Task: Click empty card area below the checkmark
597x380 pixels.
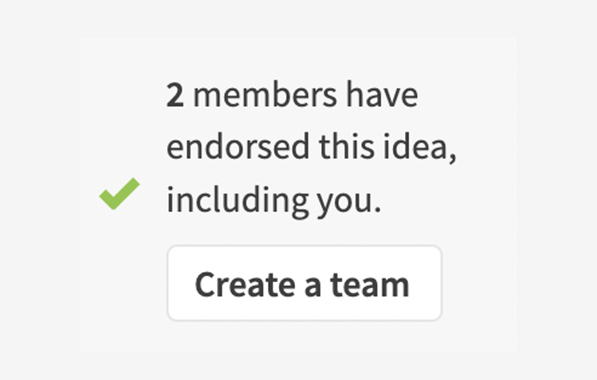Action: tap(120, 282)
